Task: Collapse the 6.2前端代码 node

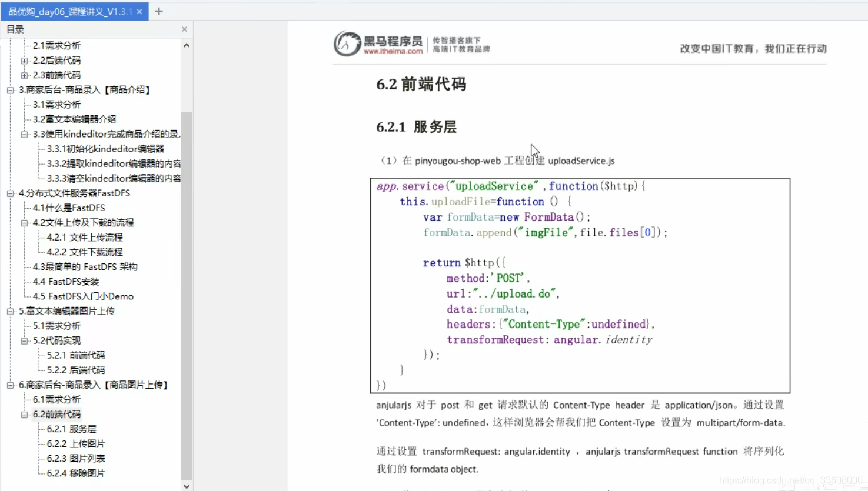Action: point(24,415)
